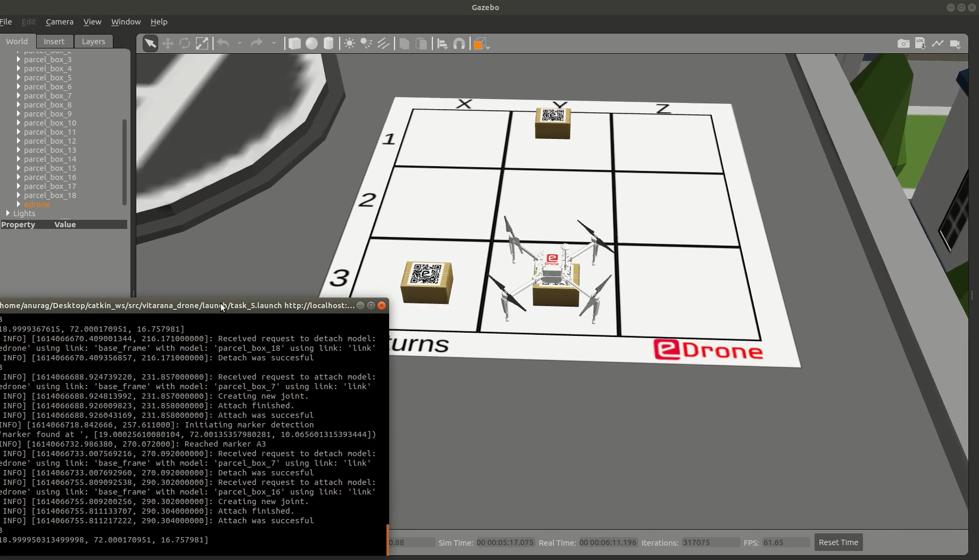Click the World tree vertical scrollbar

pos(125,162)
